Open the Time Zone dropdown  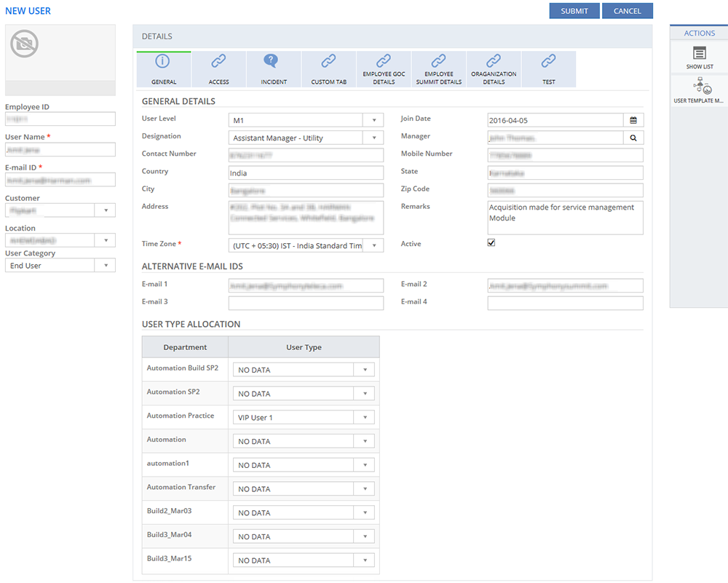373,245
